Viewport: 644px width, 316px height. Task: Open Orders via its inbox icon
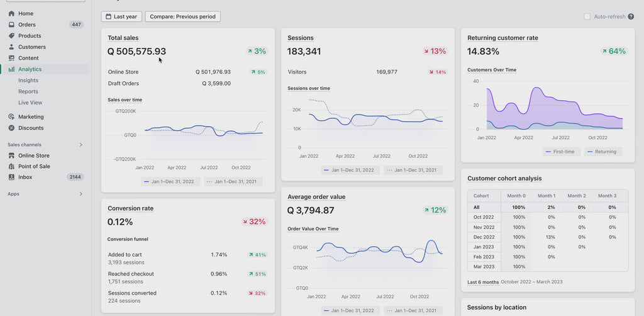click(x=11, y=25)
